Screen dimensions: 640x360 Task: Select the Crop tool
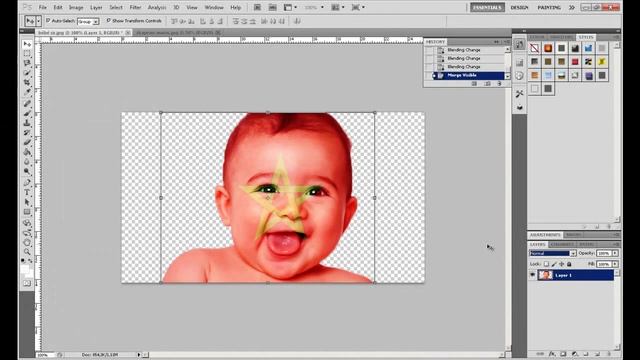coord(27,82)
